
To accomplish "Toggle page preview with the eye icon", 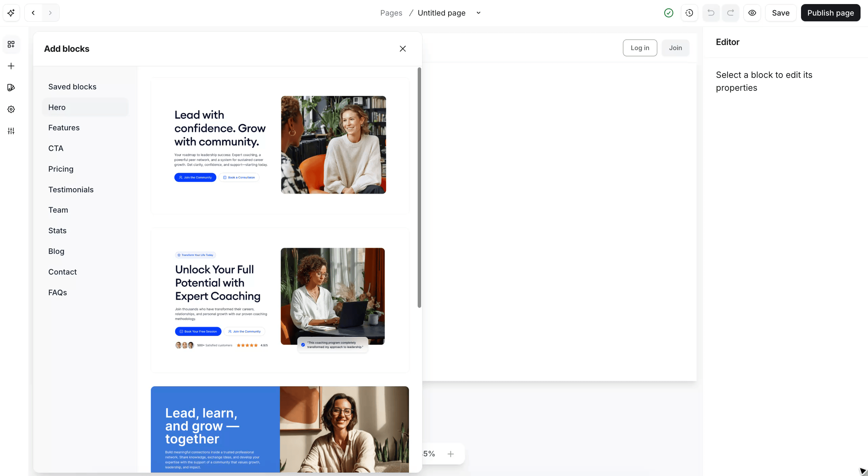I will tap(752, 13).
